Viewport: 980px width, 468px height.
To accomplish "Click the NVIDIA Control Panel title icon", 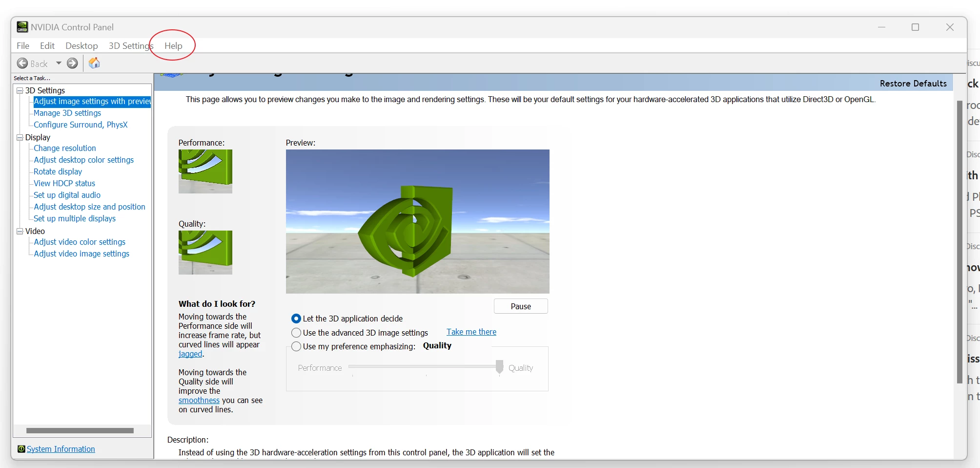I will [22, 27].
